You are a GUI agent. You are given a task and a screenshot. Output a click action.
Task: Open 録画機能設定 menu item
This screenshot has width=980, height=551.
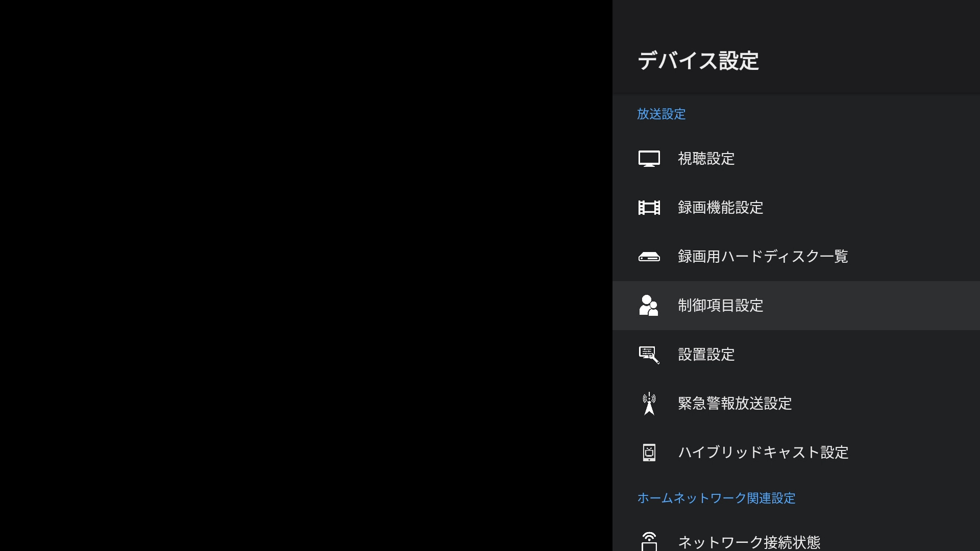coord(720,208)
